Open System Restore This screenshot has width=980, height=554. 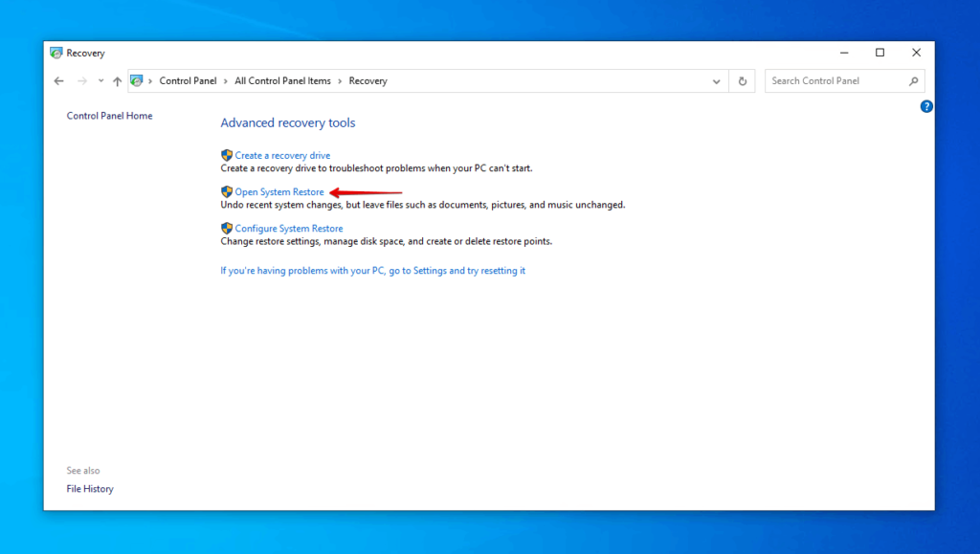coord(278,191)
